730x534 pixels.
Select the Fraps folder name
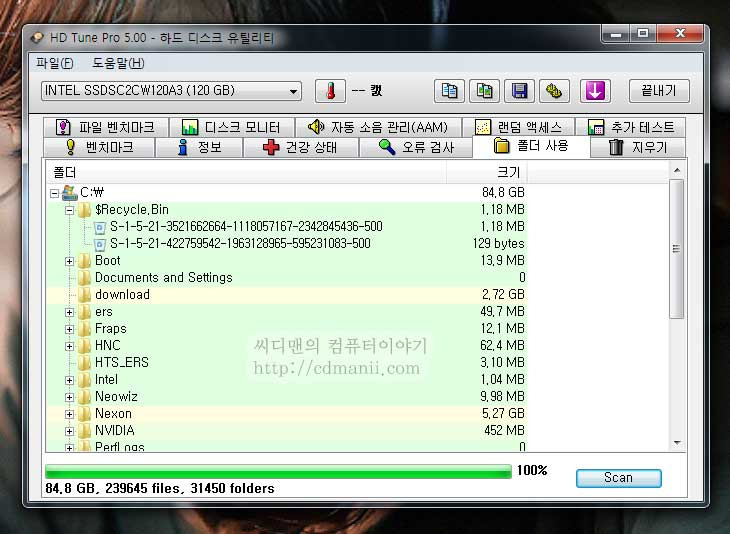(111, 329)
